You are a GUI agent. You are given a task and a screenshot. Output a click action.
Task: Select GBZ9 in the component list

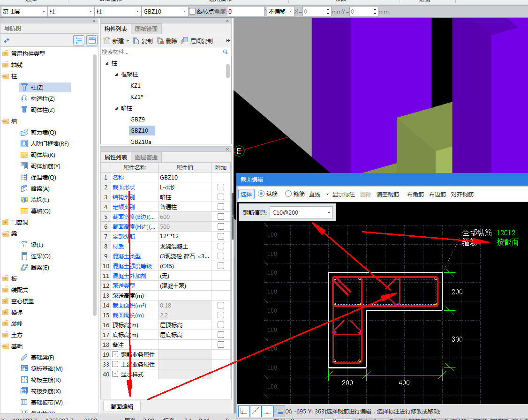[x=137, y=119]
